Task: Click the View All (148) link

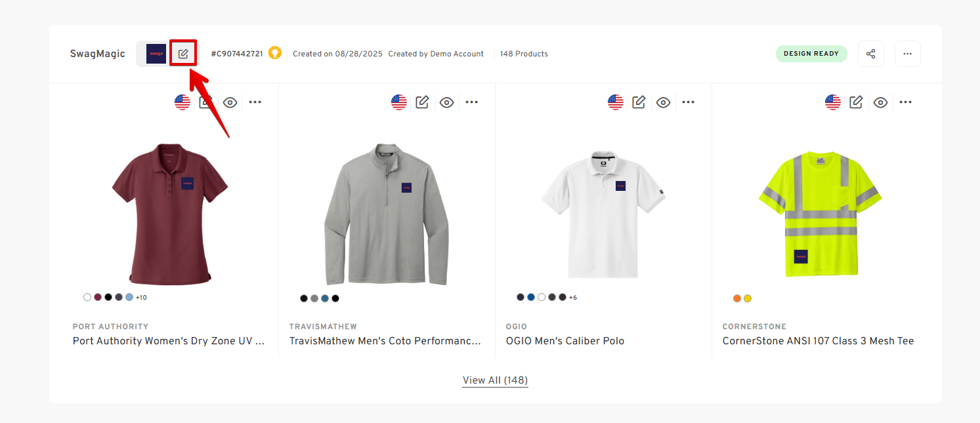Action: click(x=495, y=380)
